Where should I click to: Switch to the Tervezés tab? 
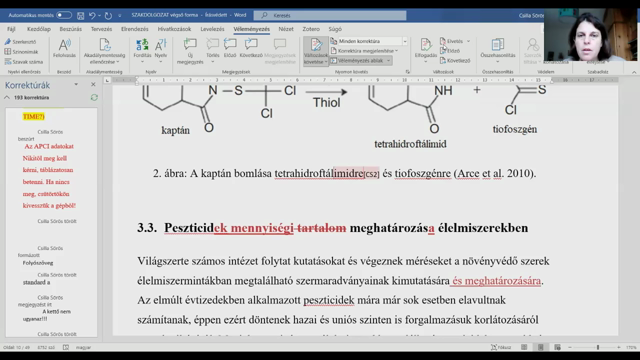click(x=101, y=29)
